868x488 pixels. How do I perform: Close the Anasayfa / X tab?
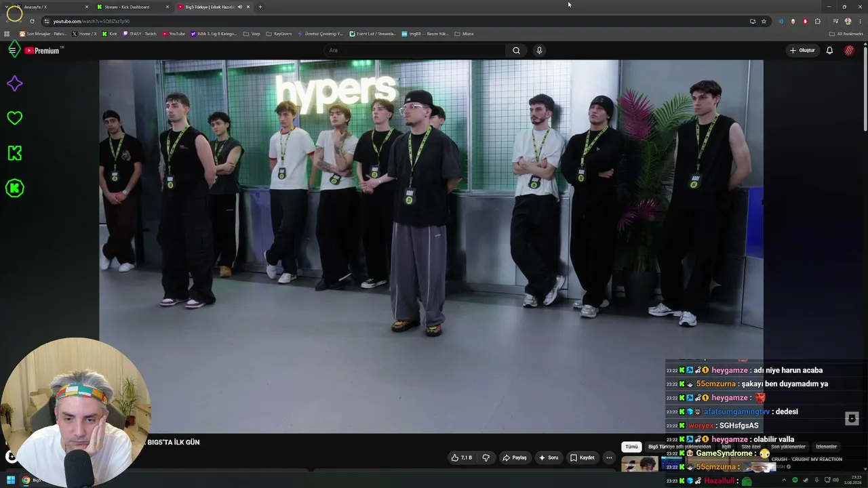click(x=87, y=7)
